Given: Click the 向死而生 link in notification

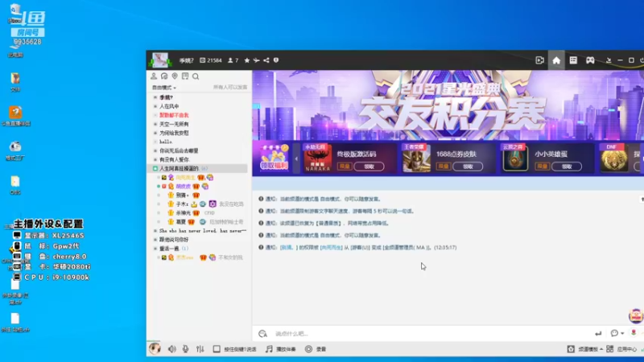Looking at the screenshot, I should (x=331, y=248).
